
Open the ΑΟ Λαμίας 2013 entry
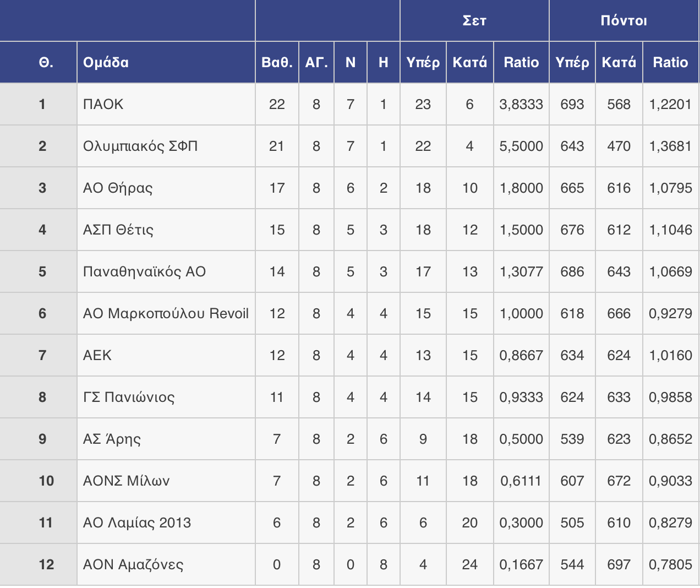137,522
